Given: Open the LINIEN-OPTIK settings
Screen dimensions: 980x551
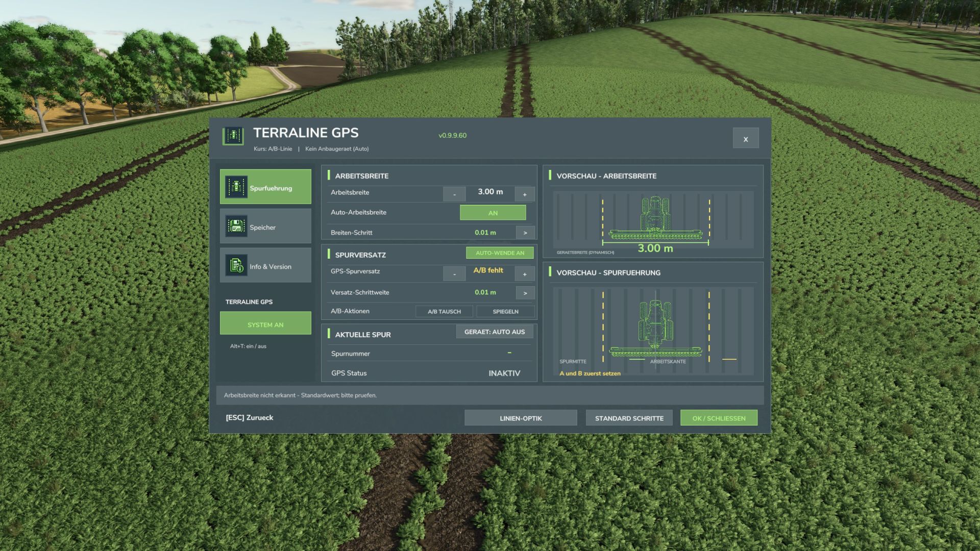Looking at the screenshot, I should point(521,418).
